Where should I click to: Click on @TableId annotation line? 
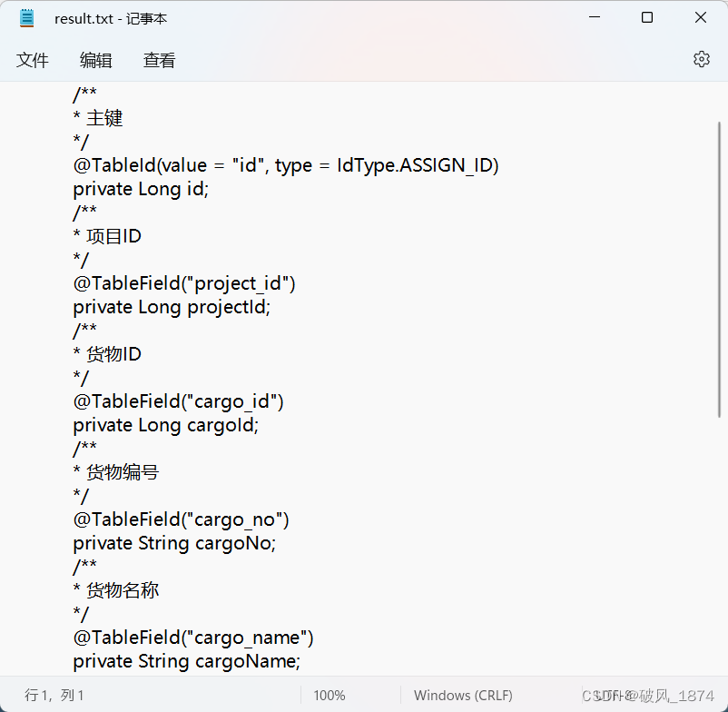pos(286,165)
